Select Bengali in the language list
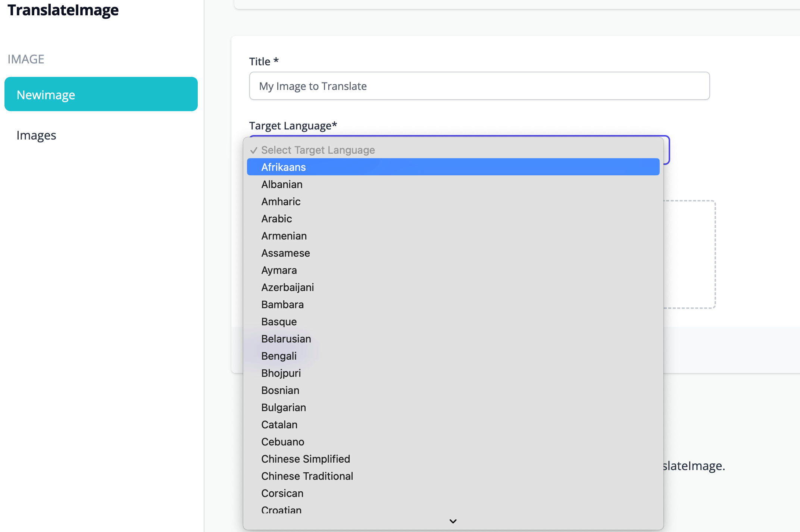Image resolution: width=800 pixels, height=532 pixels. tap(279, 356)
